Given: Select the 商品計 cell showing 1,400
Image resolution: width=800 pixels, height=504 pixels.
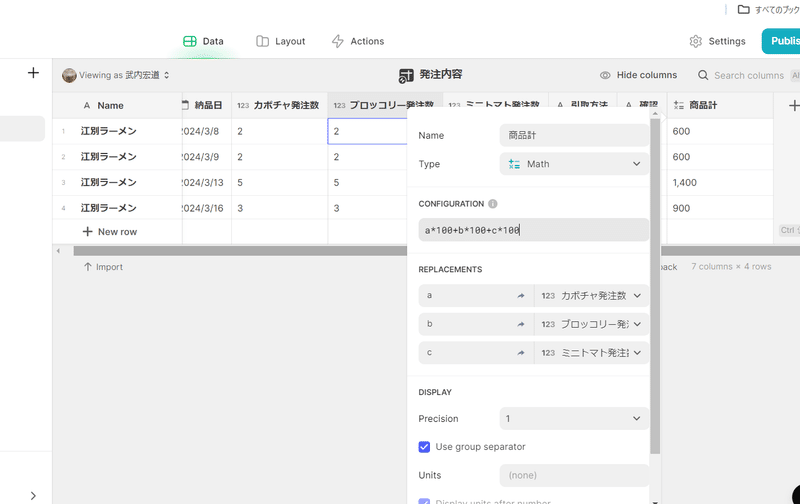Looking at the screenshot, I should [720, 183].
